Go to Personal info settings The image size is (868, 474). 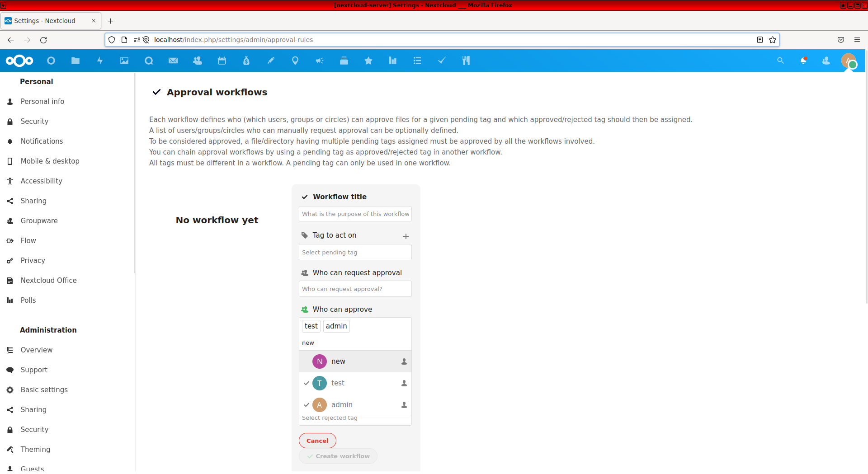click(x=42, y=101)
